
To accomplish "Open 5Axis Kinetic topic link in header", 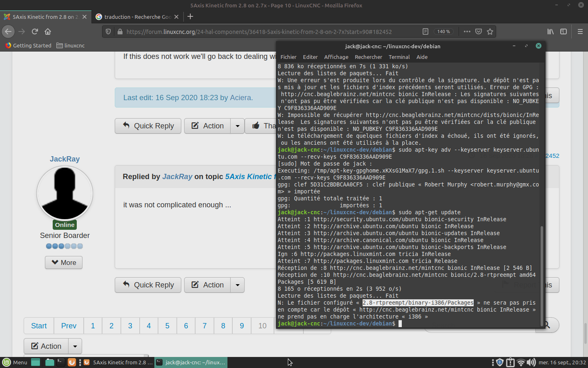I will [x=250, y=177].
